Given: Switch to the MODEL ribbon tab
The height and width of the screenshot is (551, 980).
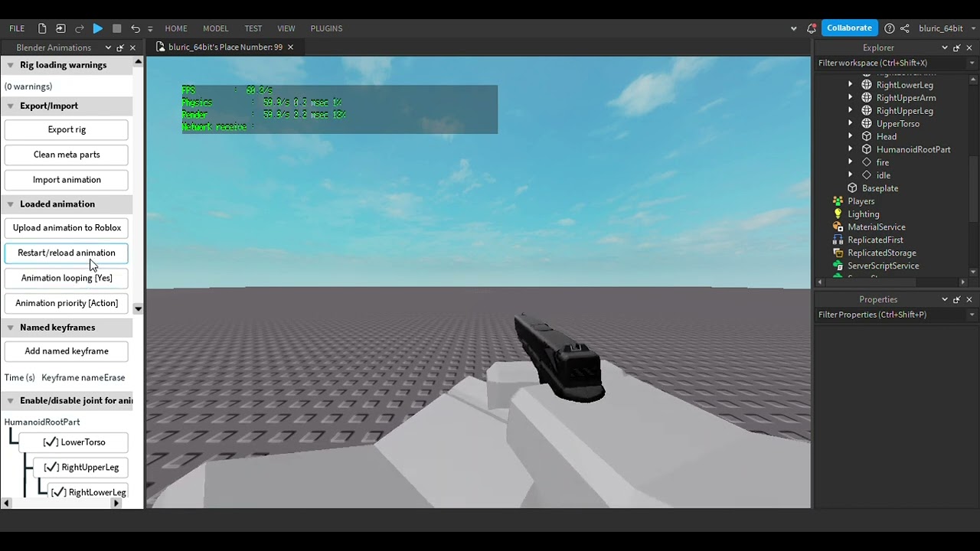Looking at the screenshot, I should coord(215,28).
